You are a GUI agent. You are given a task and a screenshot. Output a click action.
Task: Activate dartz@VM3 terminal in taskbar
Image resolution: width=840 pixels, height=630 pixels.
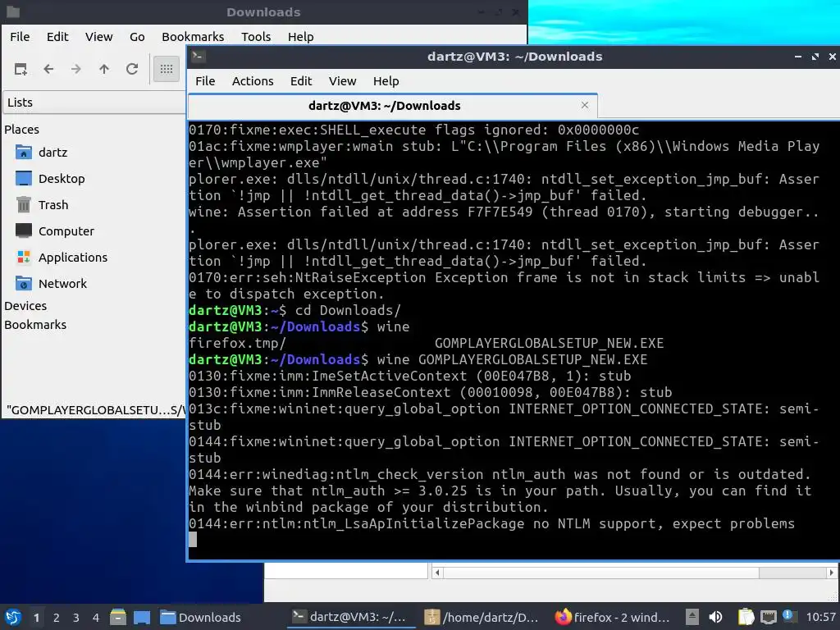click(351, 617)
